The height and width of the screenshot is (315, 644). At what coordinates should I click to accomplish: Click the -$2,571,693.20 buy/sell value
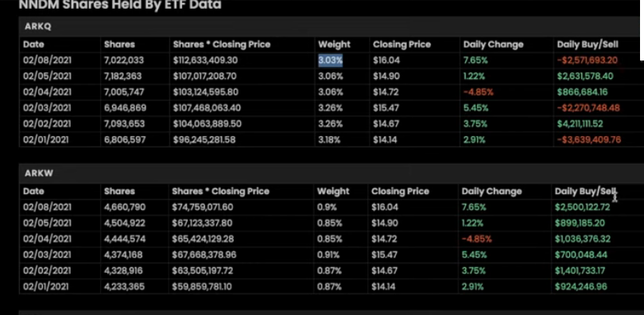tap(588, 60)
